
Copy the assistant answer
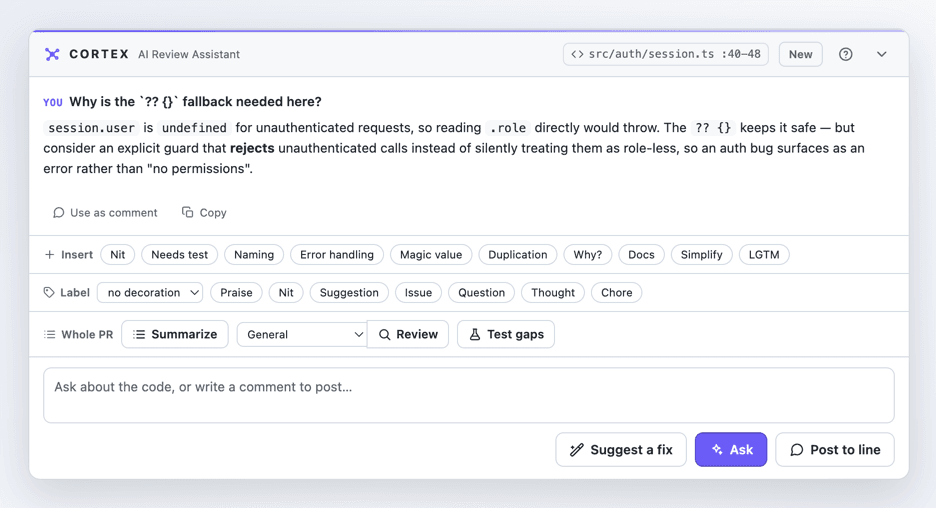204,213
